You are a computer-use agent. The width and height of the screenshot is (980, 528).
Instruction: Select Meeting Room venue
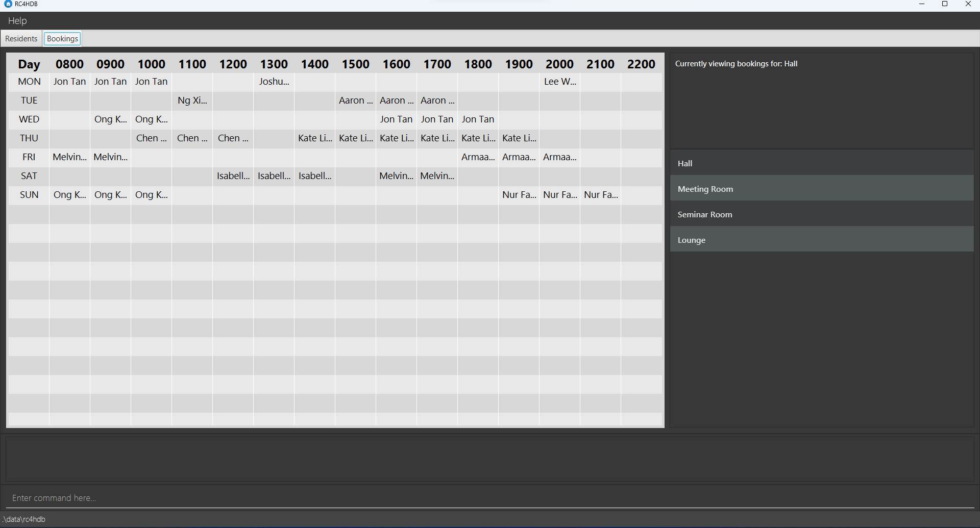pos(822,189)
